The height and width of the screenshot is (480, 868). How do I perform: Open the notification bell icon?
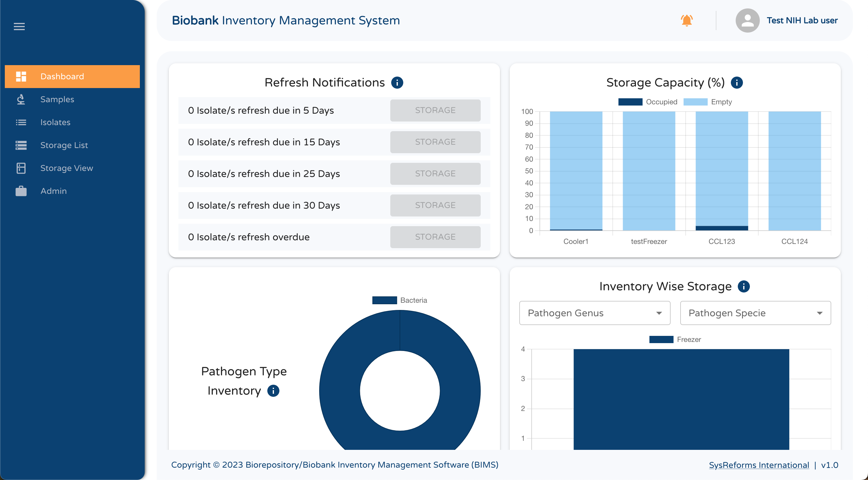686,21
